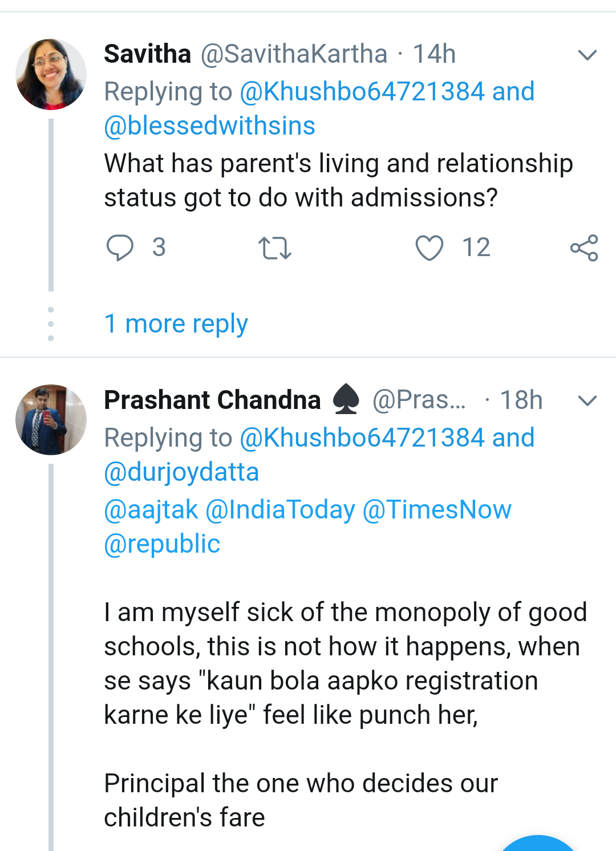Open the @republic mention
Image resolution: width=616 pixels, height=851 pixels.
[x=162, y=544]
